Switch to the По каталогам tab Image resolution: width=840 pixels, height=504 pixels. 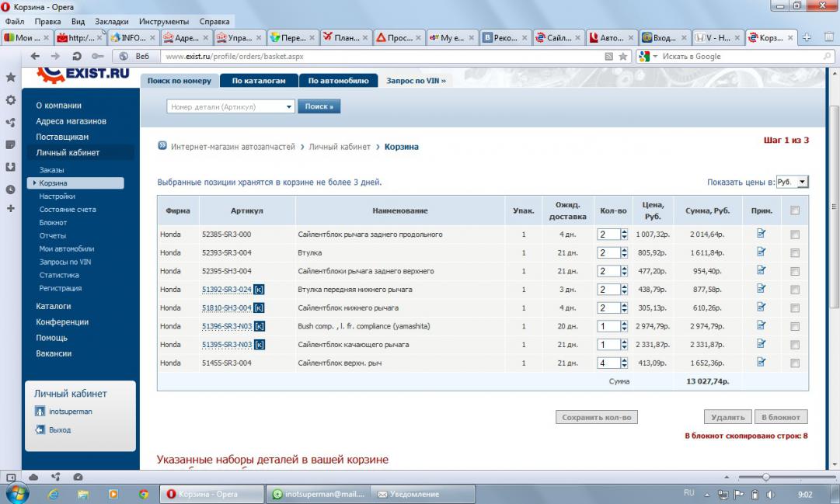click(259, 80)
